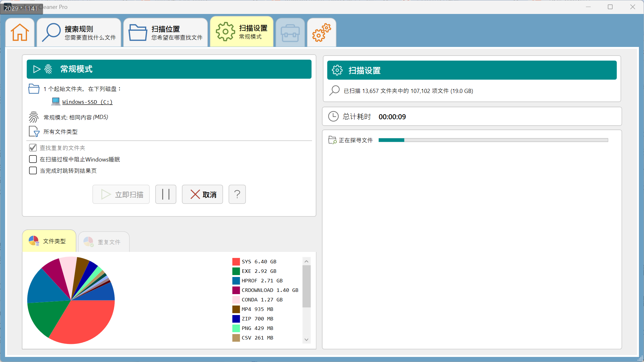Select the 扫描设置 常规模式 tab

tap(242, 32)
